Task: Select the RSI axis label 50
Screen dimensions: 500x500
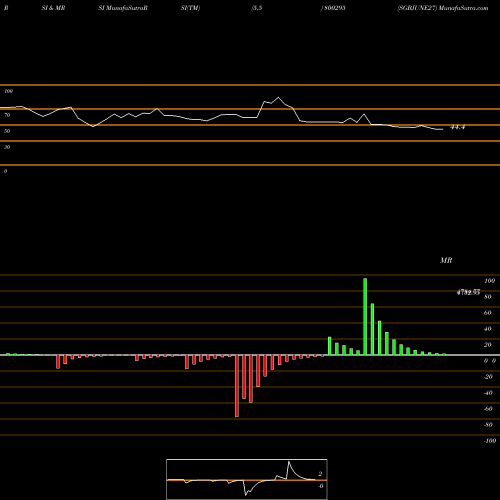Action: (7, 131)
